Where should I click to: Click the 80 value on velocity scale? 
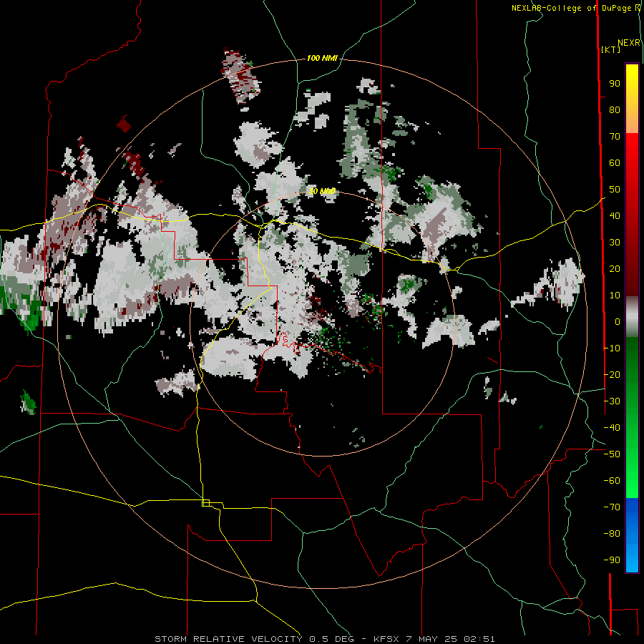coord(615,110)
